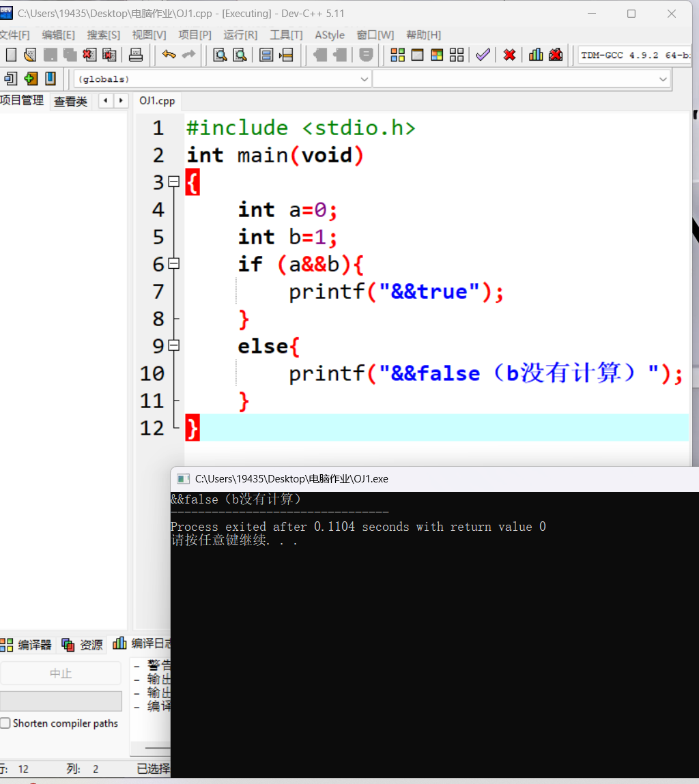
Task: Click the navigate Back icon
Action: pyautogui.click(x=319, y=55)
